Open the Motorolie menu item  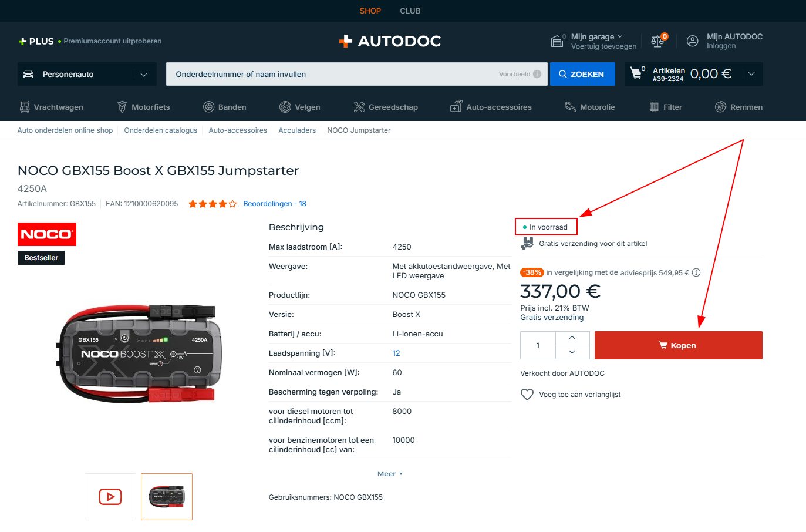(x=589, y=107)
